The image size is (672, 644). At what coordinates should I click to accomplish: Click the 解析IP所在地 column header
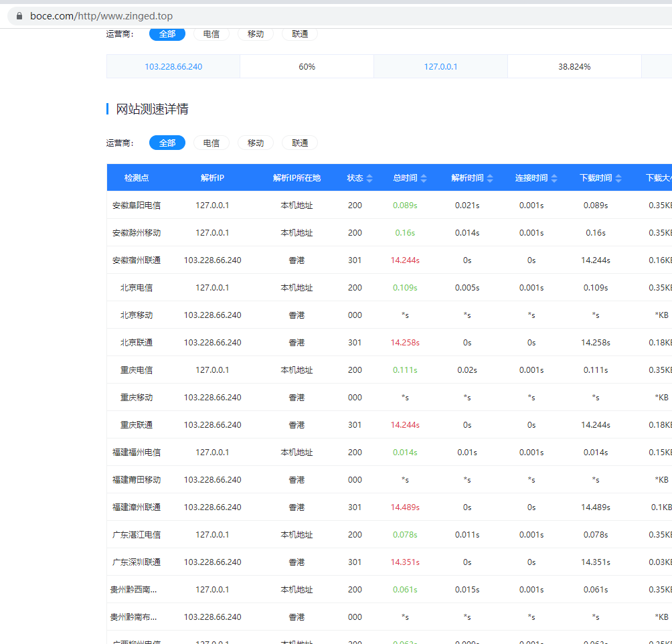click(x=297, y=178)
